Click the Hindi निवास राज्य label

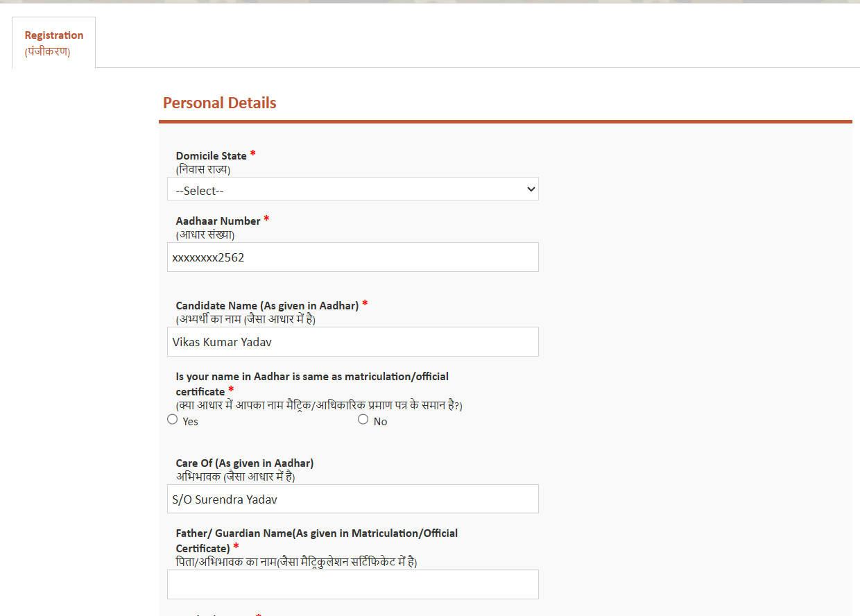click(x=203, y=169)
